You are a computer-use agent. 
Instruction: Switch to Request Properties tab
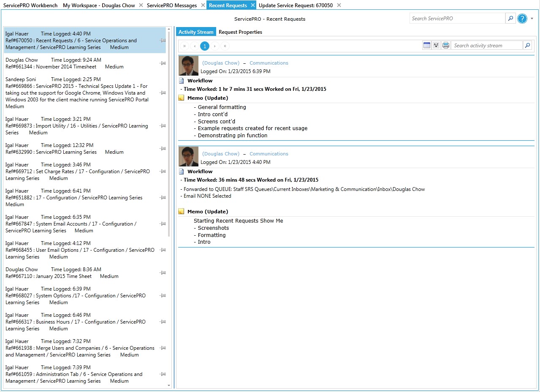(x=240, y=32)
